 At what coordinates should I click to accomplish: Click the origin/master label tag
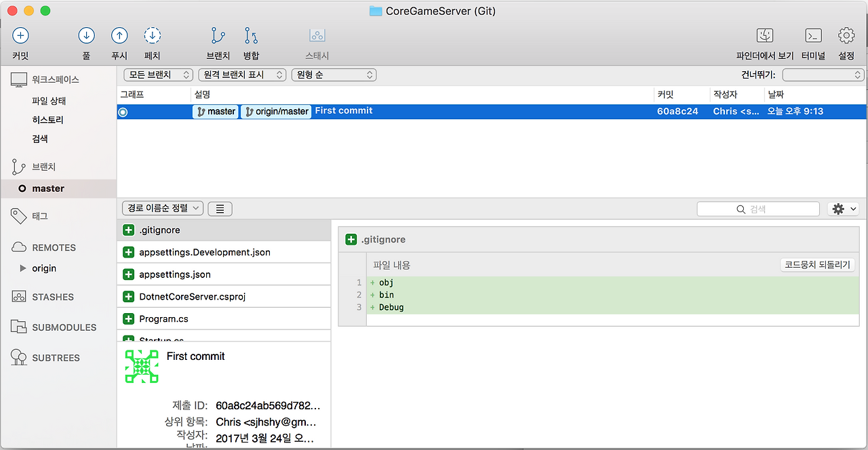click(276, 112)
